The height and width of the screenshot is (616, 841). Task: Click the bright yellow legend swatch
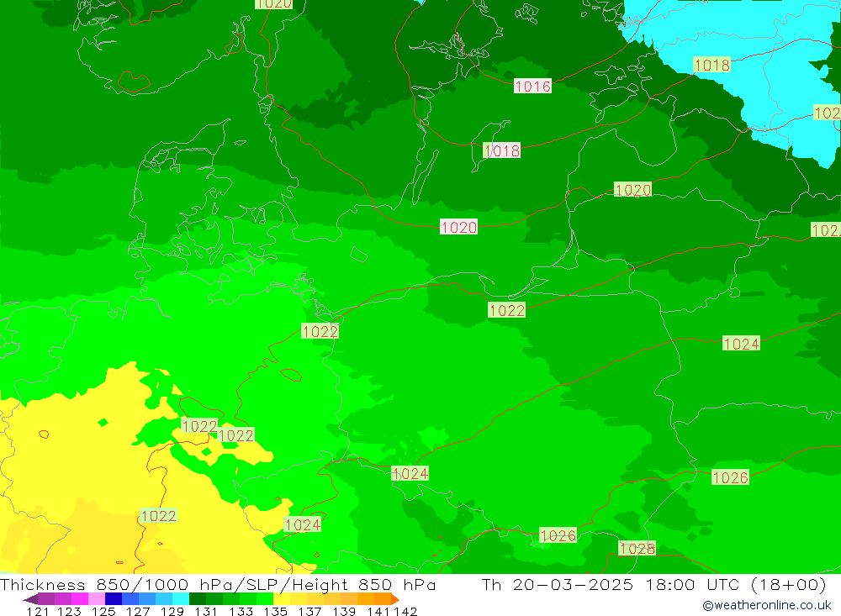point(282,599)
